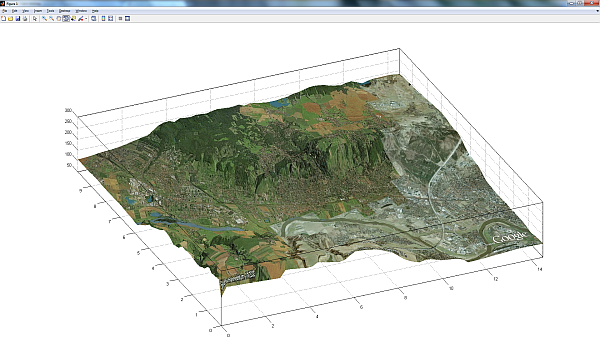This screenshot has width=600, height=363.
Task: Select the Edit Plot arrow tool
Action: point(35,18)
